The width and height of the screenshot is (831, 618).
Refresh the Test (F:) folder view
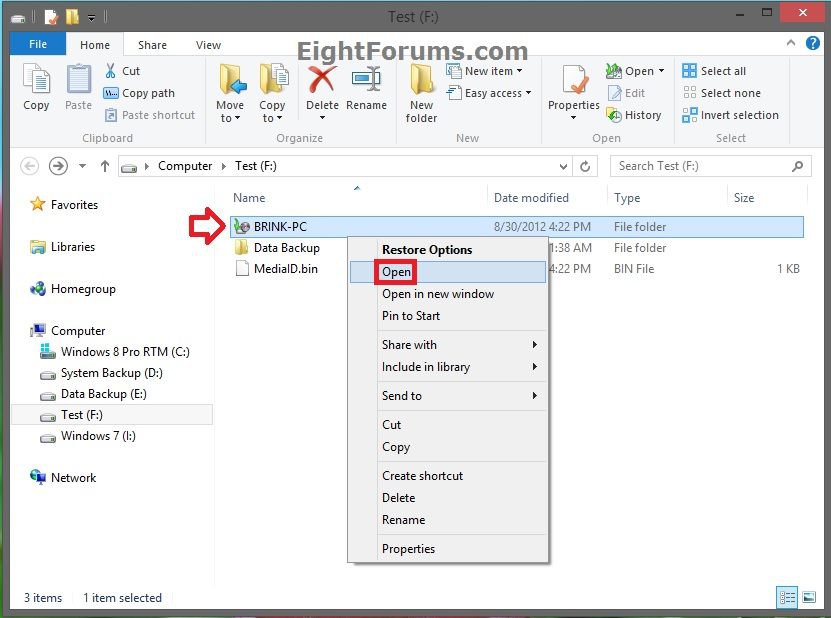tap(585, 166)
